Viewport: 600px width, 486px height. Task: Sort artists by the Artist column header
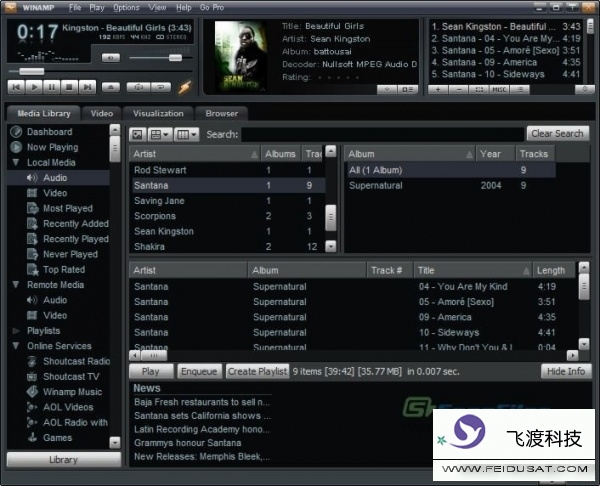tap(195, 154)
